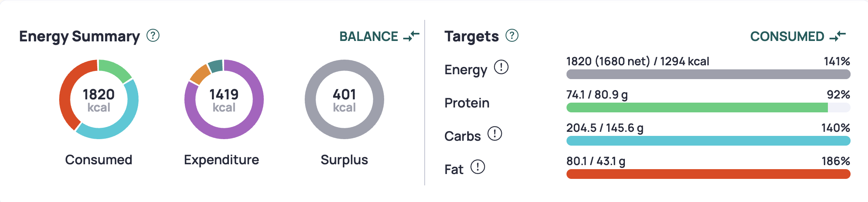Click the Energy warning exclamation icon
Image resolution: width=868 pixels, height=202 pixels.
(501, 67)
